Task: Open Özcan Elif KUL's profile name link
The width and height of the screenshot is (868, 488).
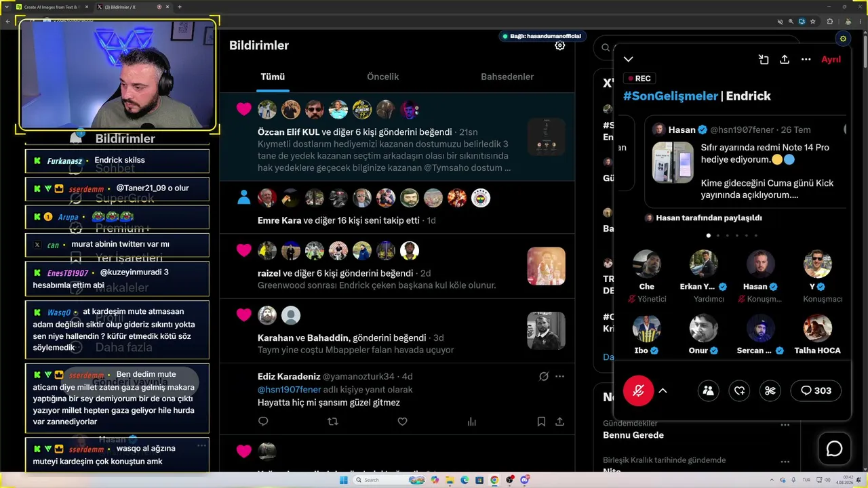Action: [x=288, y=131]
